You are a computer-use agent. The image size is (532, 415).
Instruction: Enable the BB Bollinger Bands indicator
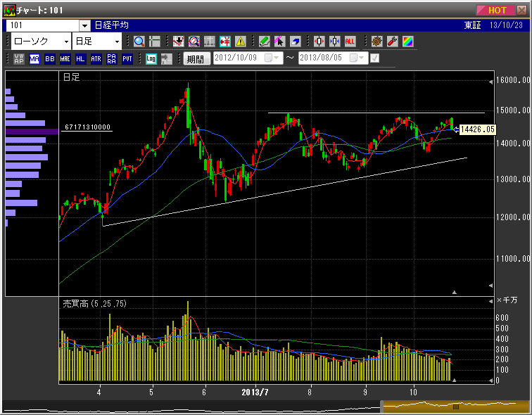click(50, 59)
